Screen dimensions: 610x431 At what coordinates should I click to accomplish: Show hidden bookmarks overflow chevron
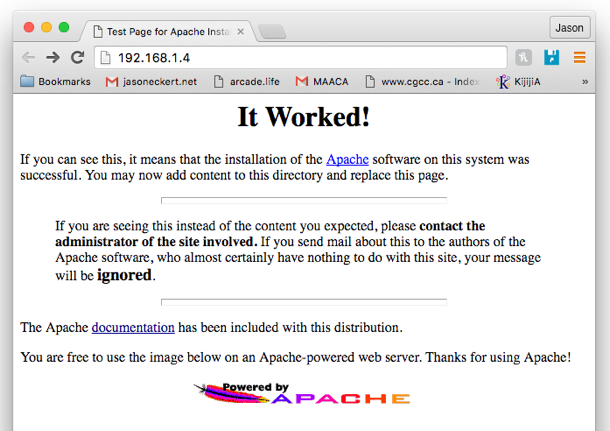pos(585,81)
